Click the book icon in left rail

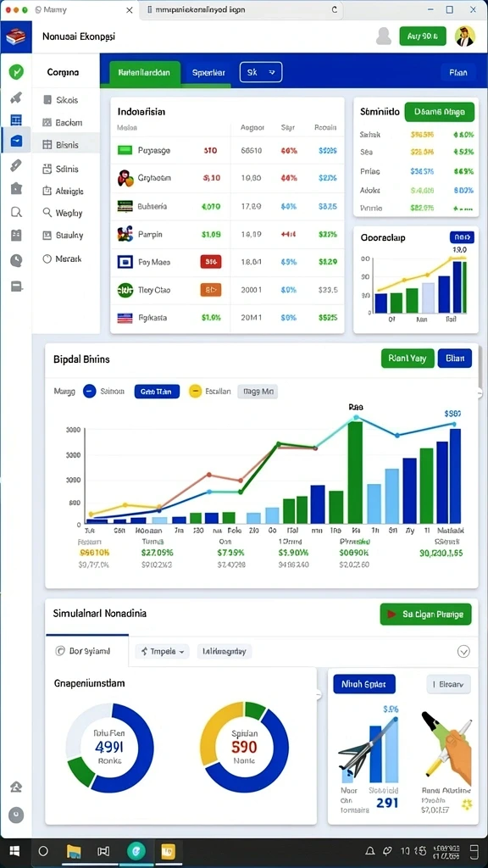click(x=16, y=236)
